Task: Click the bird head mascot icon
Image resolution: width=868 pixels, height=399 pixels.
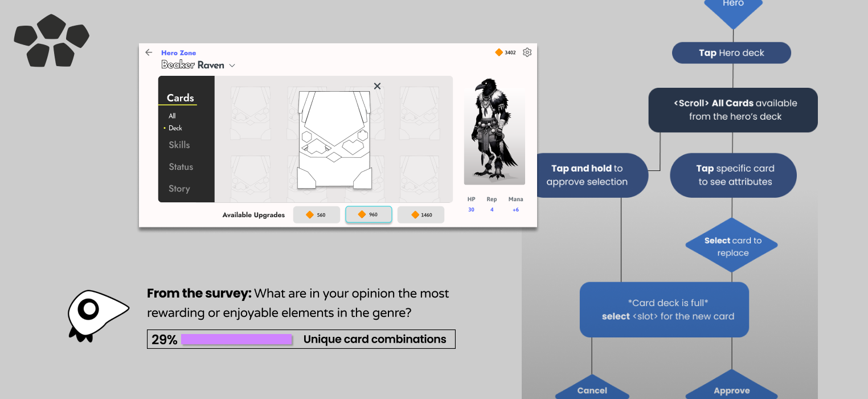Action: [95, 315]
